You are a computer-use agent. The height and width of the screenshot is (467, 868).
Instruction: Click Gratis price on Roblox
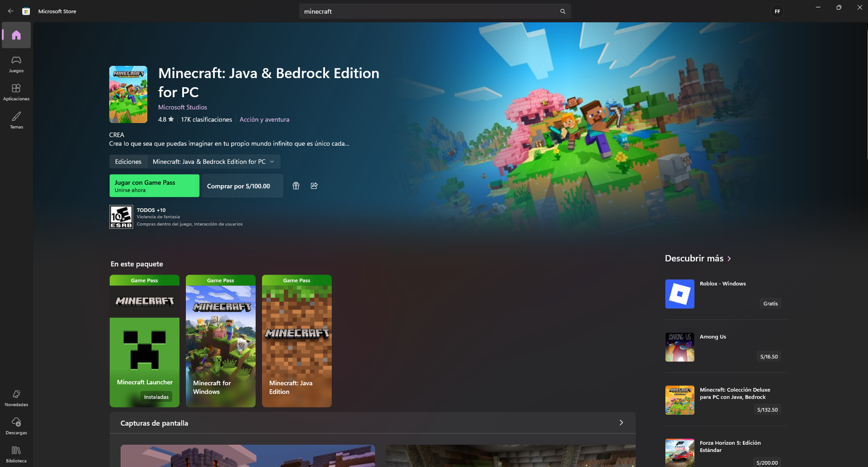pos(770,304)
